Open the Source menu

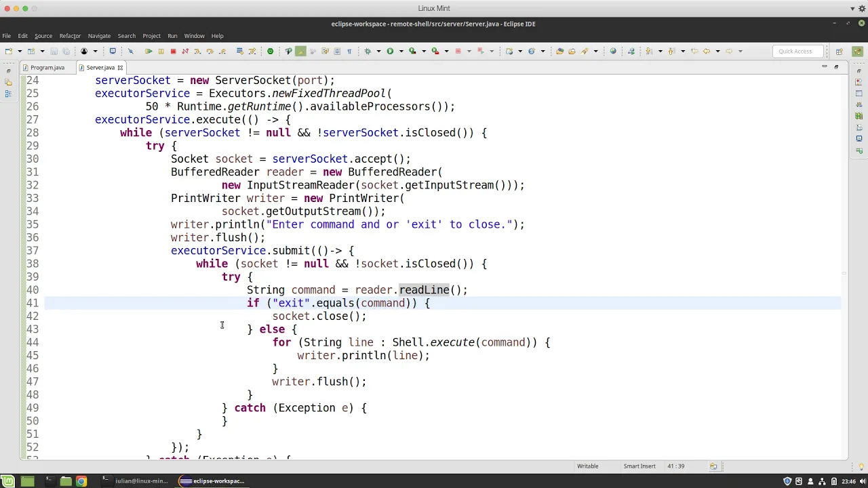click(x=43, y=36)
